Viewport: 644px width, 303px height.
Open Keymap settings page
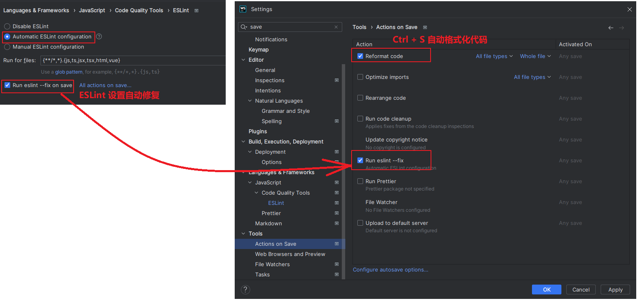(x=258, y=49)
